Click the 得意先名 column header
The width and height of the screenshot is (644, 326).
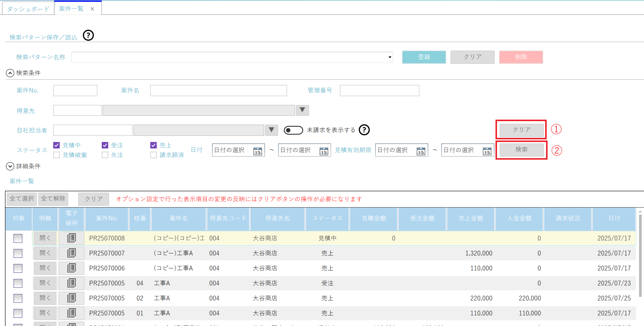[x=278, y=218]
